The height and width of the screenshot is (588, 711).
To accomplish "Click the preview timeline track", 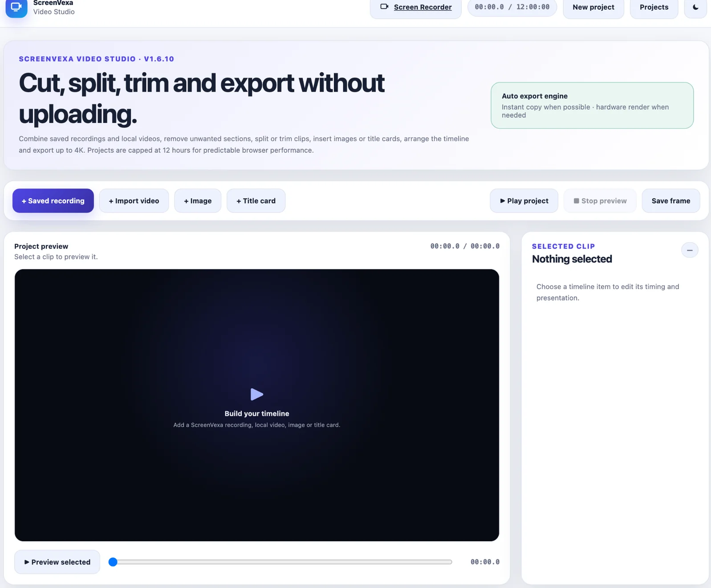I will click(280, 562).
